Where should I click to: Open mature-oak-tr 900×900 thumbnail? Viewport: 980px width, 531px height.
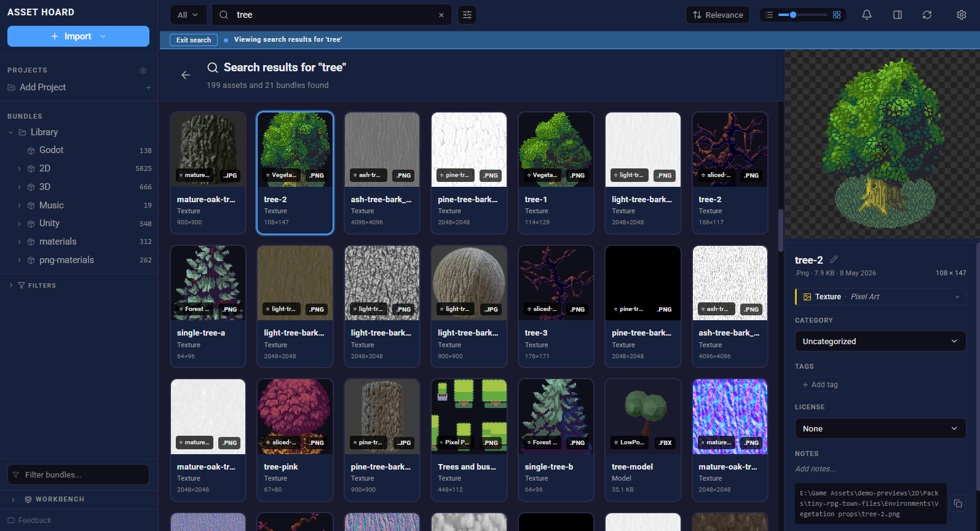208,149
